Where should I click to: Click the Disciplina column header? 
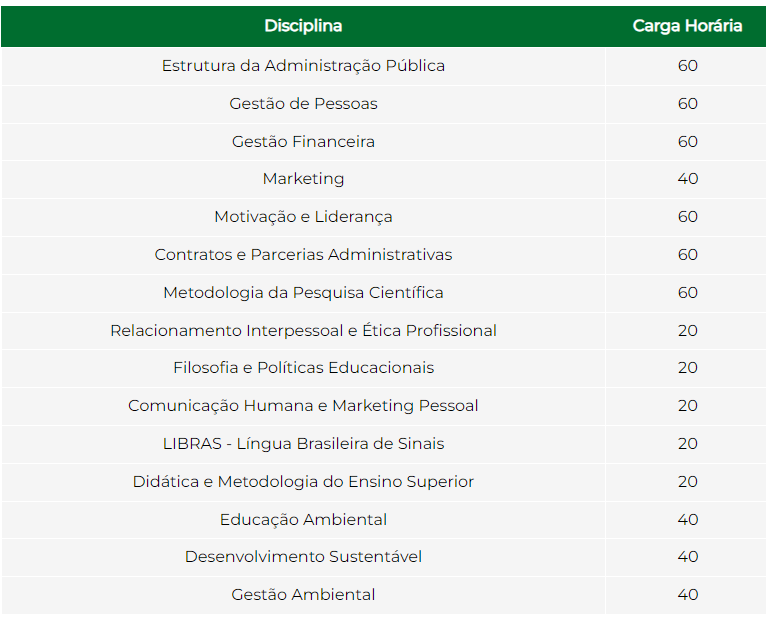tap(303, 26)
